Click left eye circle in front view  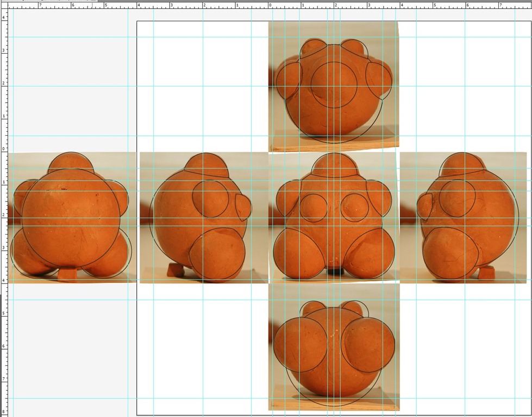click(x=313, y=207)
